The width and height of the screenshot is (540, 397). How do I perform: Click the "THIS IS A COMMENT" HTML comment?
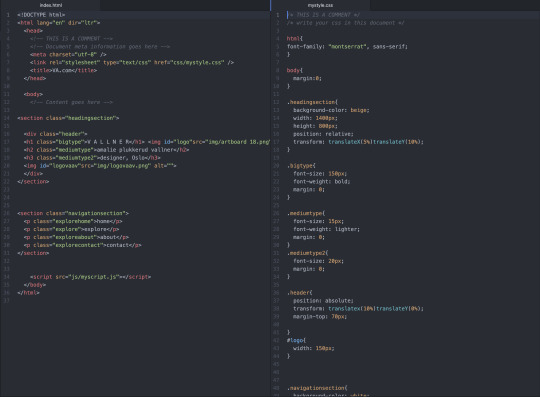tap(71, 39)
